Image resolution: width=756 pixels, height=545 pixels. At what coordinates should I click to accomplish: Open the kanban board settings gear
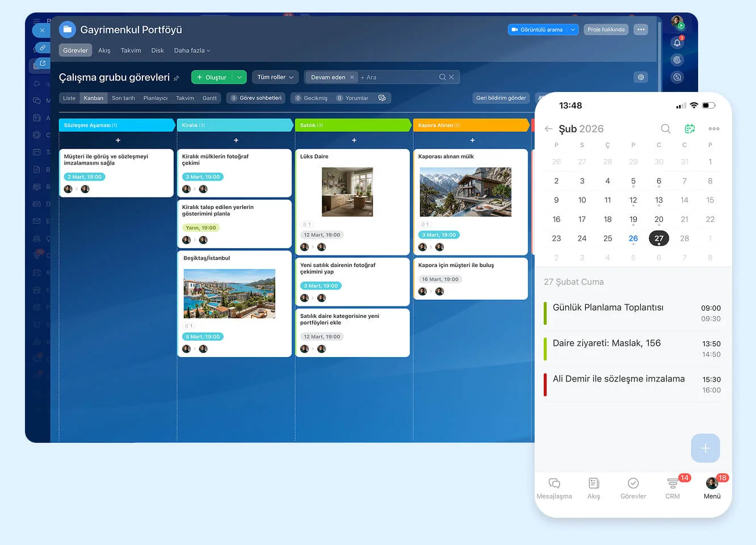pyautogui.click(x=641, y=77)
